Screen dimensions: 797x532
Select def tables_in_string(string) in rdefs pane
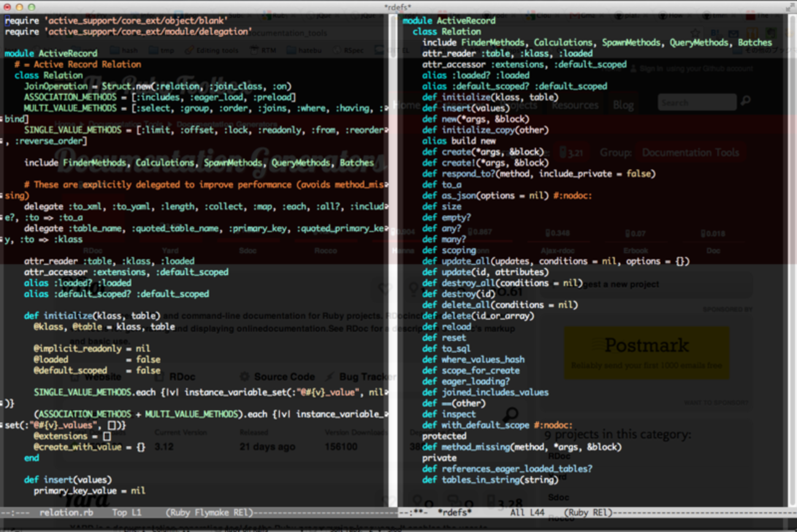point(490,480)
